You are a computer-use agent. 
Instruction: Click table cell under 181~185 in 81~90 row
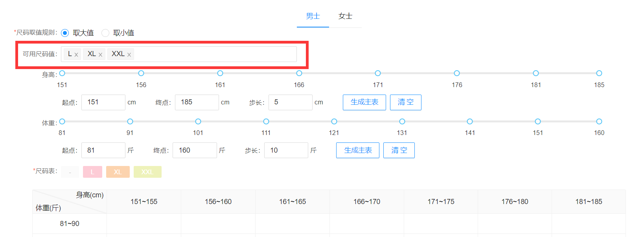pyautogui.click(x=589, y=224)
